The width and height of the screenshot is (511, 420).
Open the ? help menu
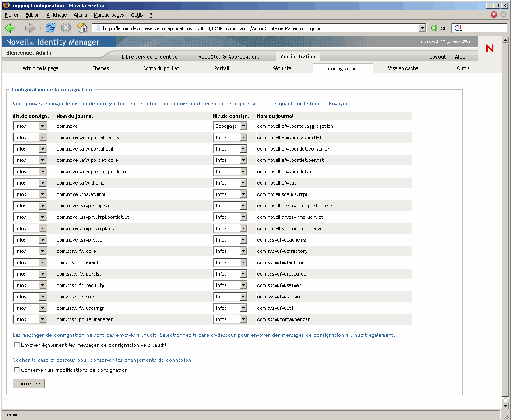(151, 15)
